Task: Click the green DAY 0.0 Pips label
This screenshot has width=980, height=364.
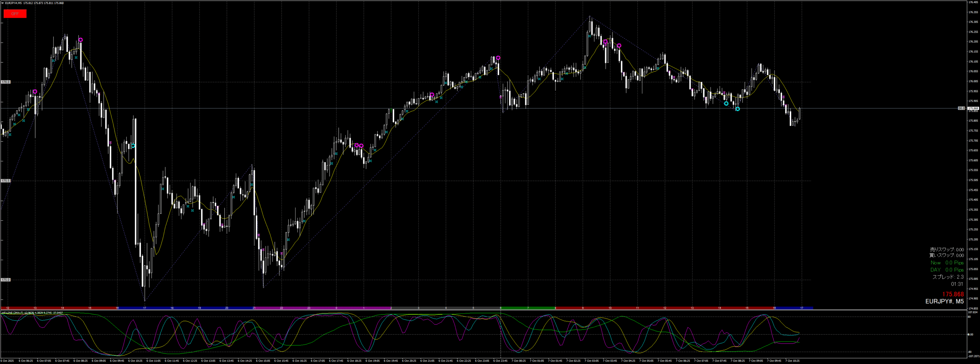Action: [x=947, y=270]
